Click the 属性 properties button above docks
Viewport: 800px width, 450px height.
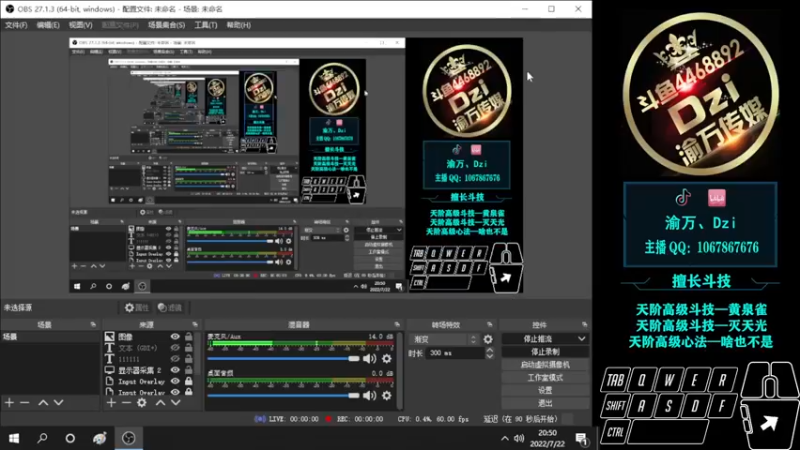[x=137, y=308]
